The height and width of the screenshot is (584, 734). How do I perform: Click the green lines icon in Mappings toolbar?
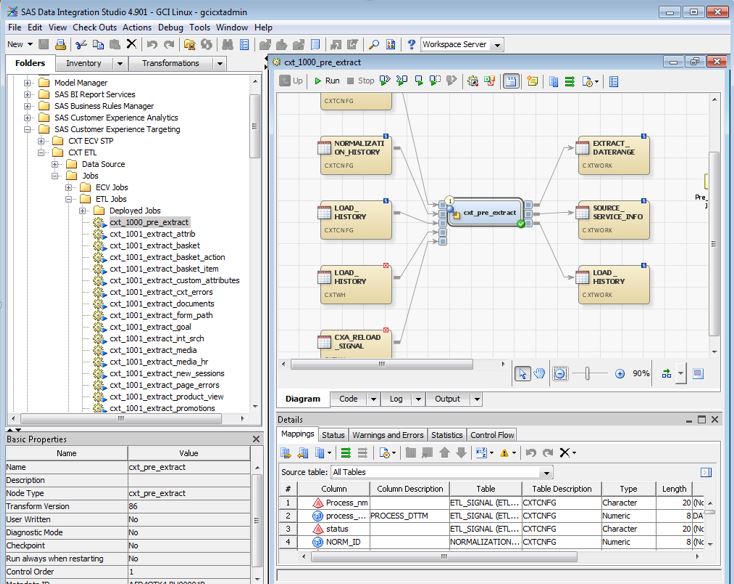pos(345,453)
